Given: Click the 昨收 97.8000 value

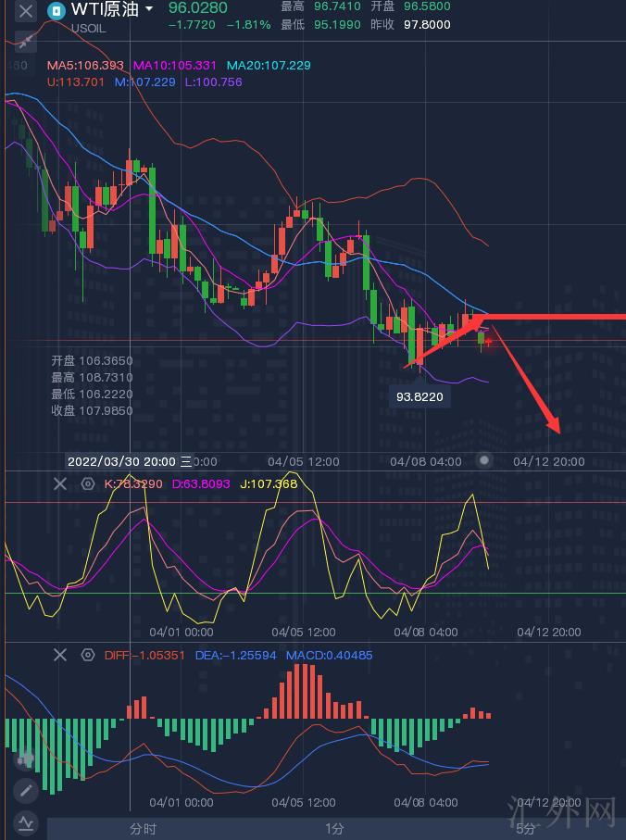Looking at the screenshot, I should (x=411, y=25).
